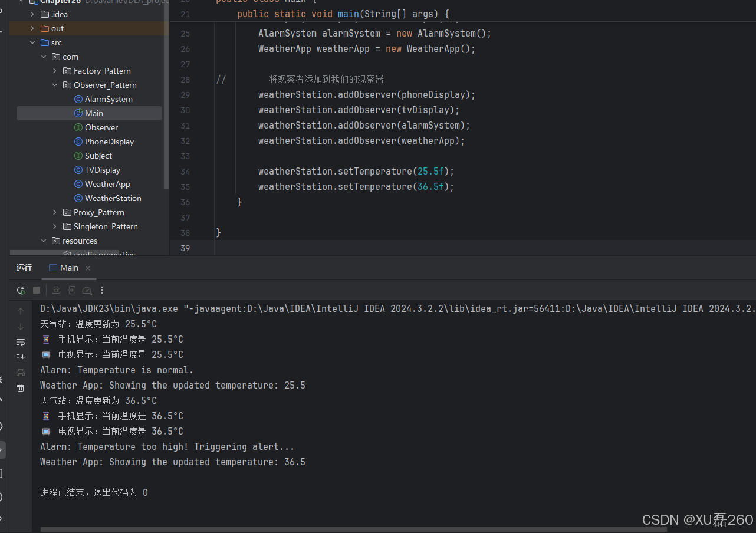Click editor gutter at line 29
The height and width of the screenshot is (533, 756).
tap(185, 95)
